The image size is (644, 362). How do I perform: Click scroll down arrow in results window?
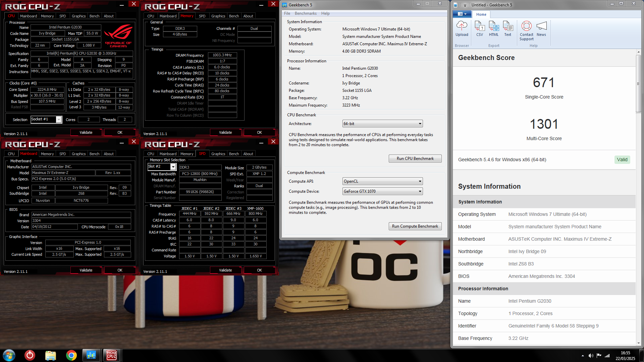pyautogui.click(x=638, y=343)
